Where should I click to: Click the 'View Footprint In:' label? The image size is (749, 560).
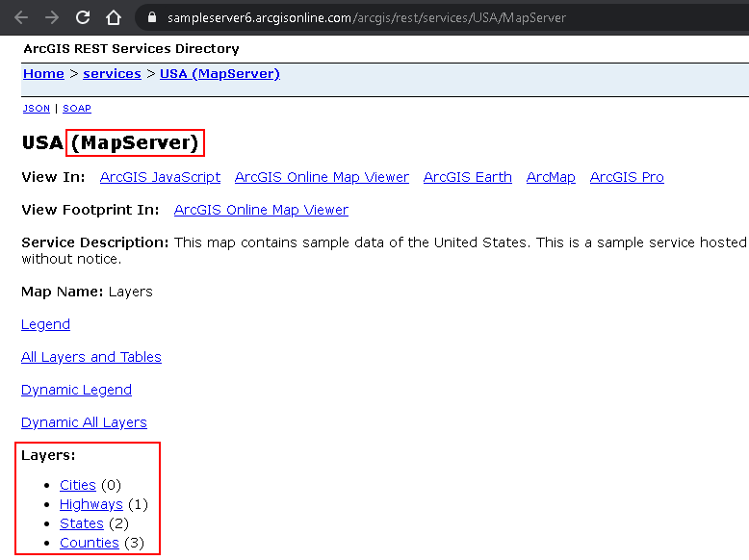(x=90, y=210)
